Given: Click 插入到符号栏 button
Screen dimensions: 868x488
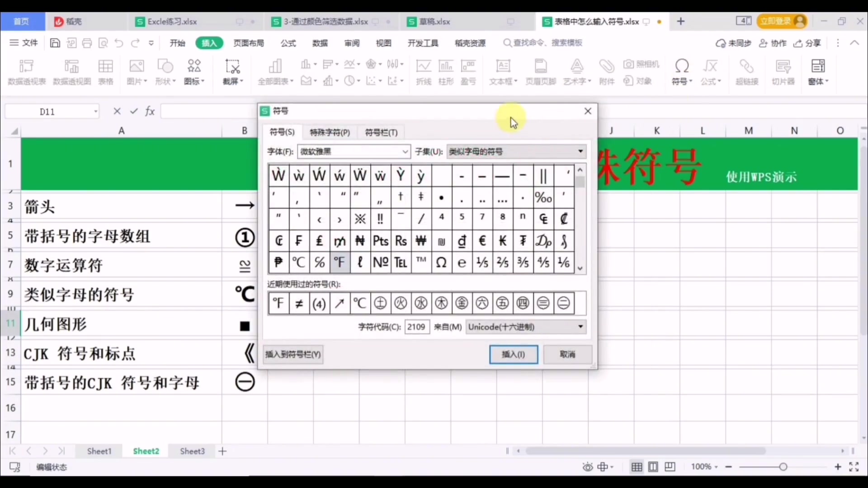Looking at the screenshot, I should [x=293, y=354].
